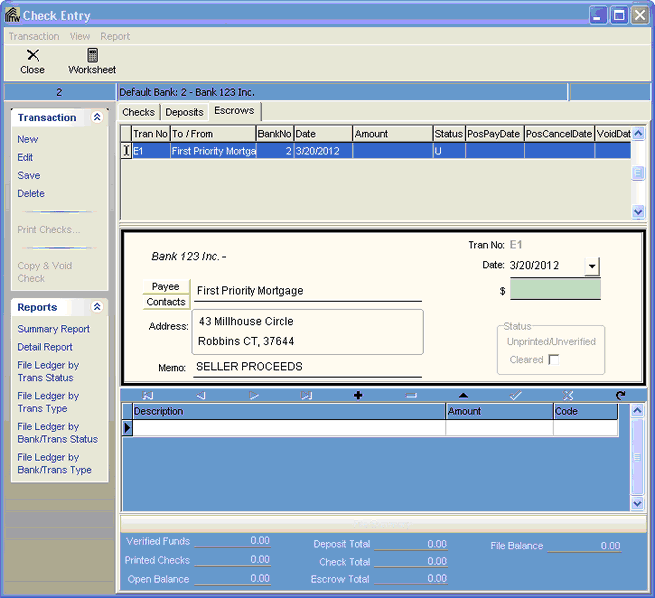The width and height of the screenshot is (655, 598).
Task: Collapse the Reports panel
Action: click(x=97, y=308)
